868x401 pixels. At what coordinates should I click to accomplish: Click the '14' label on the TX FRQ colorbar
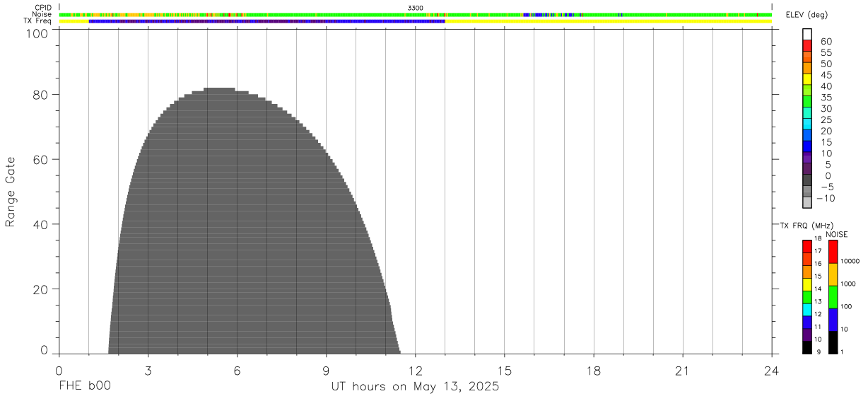[x=818, y=289]
